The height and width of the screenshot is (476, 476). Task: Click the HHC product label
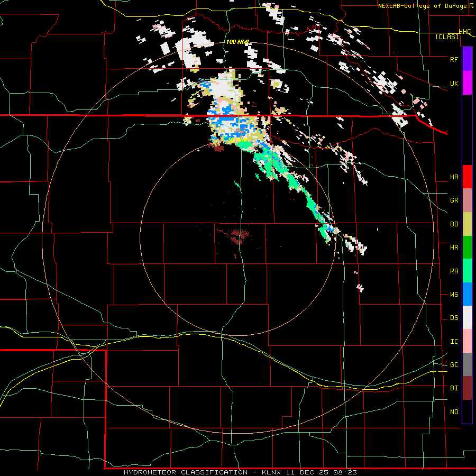coord(465,32)
